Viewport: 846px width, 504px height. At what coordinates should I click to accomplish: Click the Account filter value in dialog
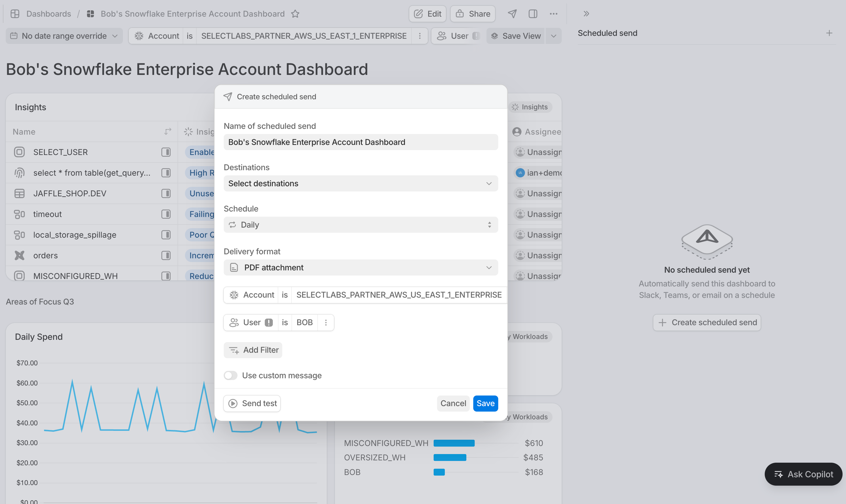399,295
